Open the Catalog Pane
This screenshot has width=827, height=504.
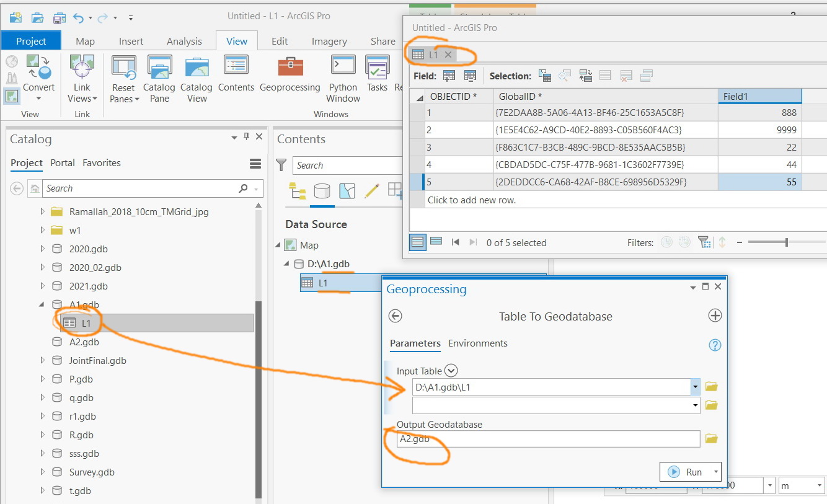pyautogui.click(x=159, y=78)
